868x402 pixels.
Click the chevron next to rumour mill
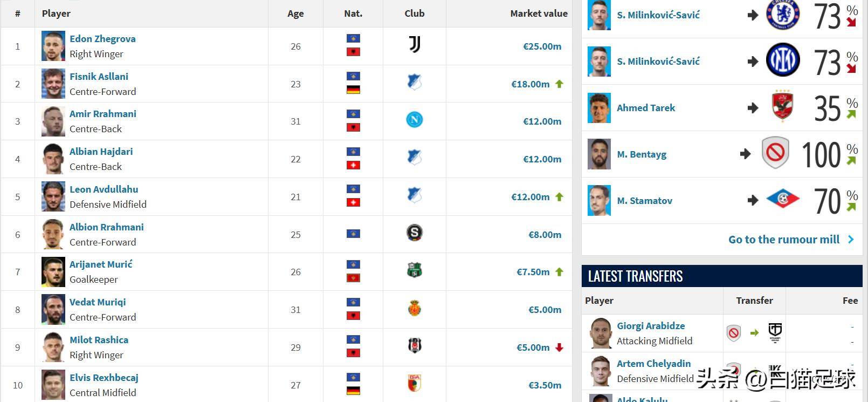[851, 240]
